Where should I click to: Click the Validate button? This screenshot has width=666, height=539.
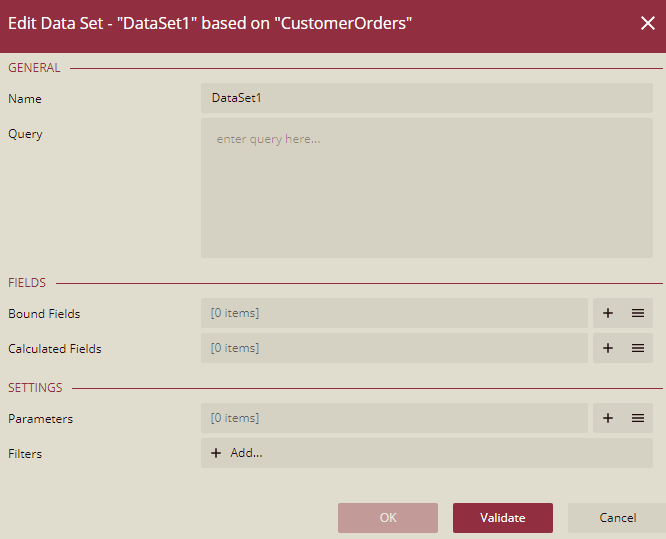pyautogui.click(x=503, y=518)
